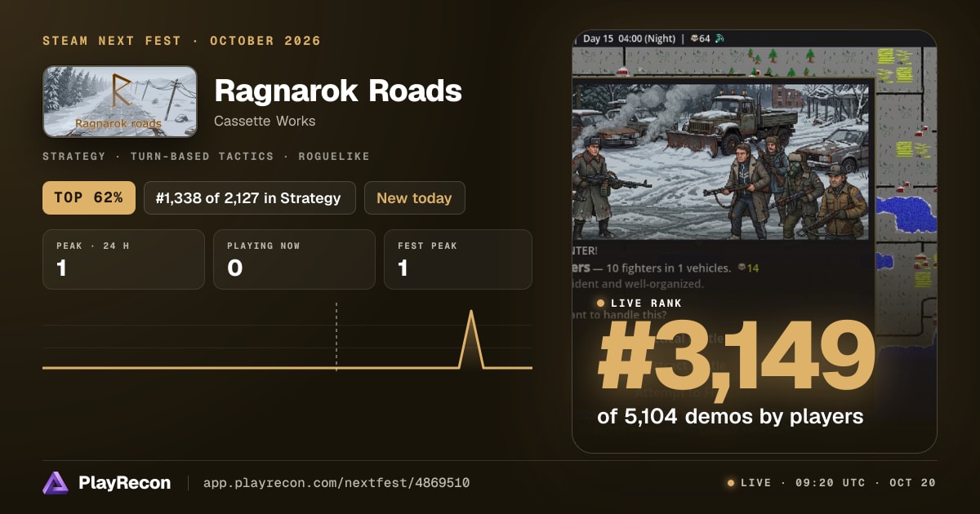This screenshot has height=514, width=980.
Task: Click the TURN-BASED TACTICS genre tag
Action: click(202, 156)
